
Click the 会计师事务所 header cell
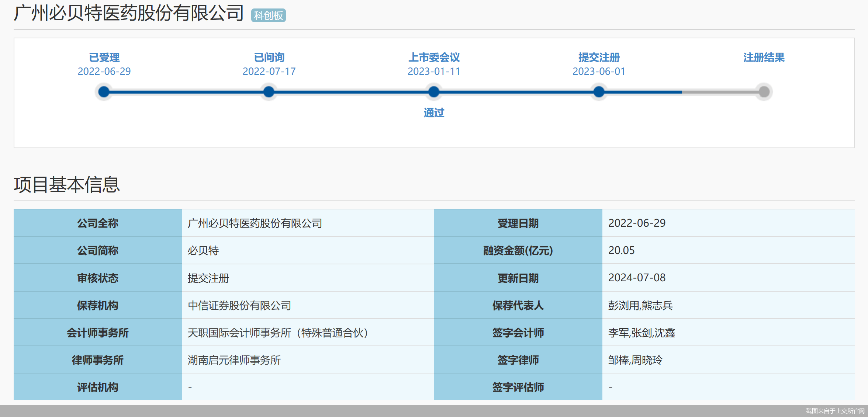(98, 332)
